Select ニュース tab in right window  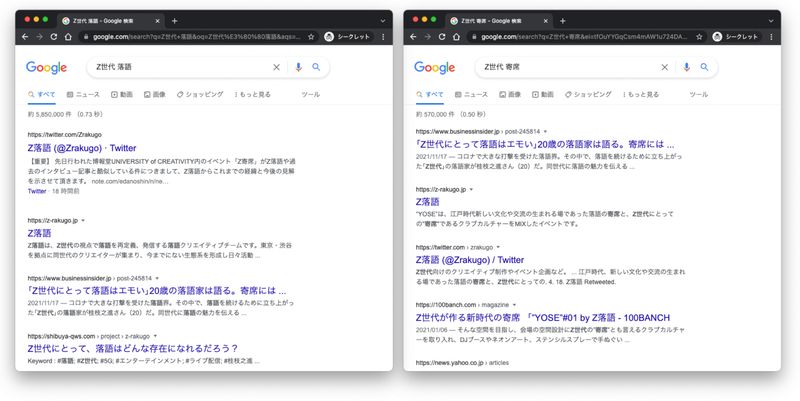point(471,94)
